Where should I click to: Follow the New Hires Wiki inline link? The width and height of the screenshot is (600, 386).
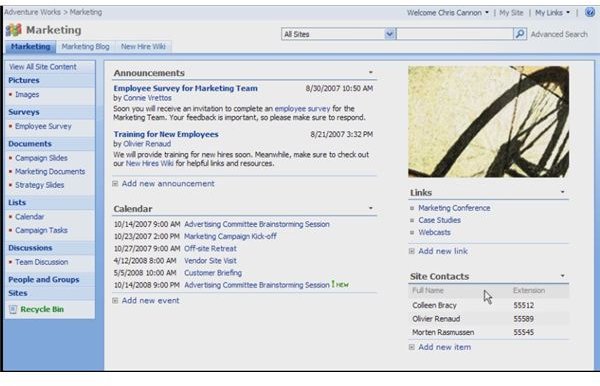point(150,163)
